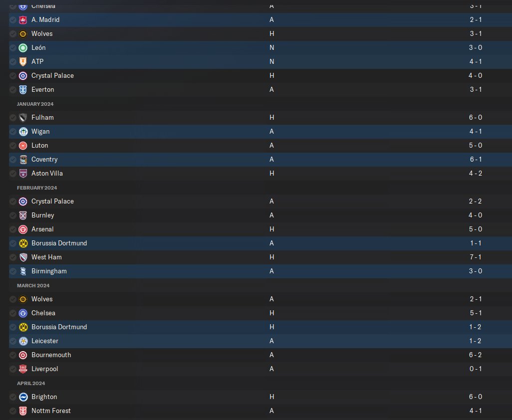512x420 pixels.
Task: Click the Everton club crest
Action: [x=23, y=90]
